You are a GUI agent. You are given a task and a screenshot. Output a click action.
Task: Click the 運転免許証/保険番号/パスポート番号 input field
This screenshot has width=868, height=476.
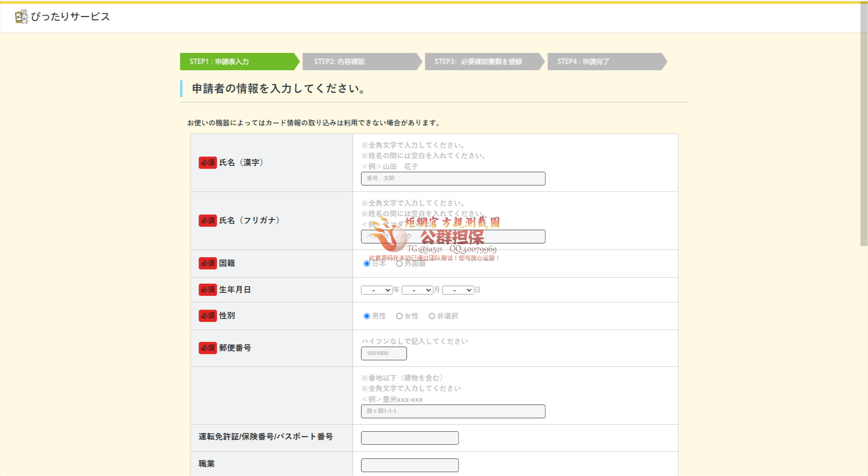click(x=410, y=438)
